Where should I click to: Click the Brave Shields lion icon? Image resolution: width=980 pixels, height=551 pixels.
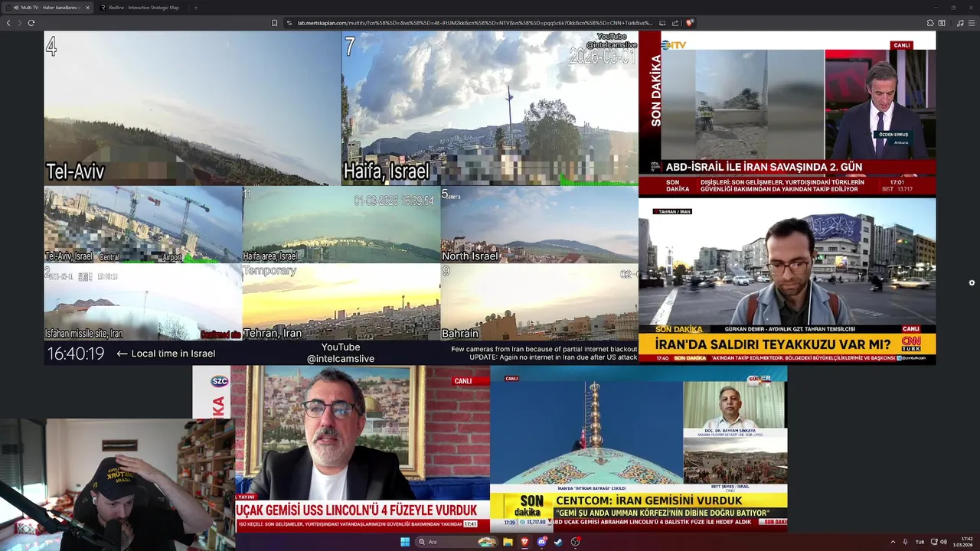point(690,23)
